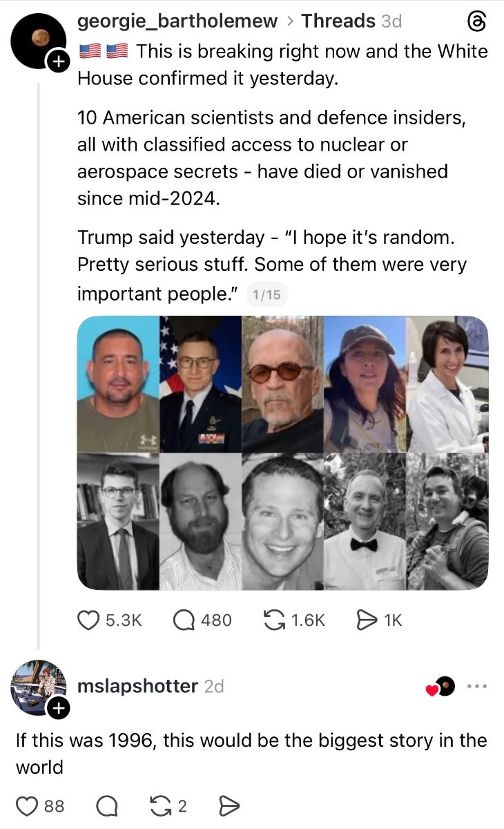Open comments on the main post
The width and height of the screenshot is (504, 829).
tap(183, 620)
